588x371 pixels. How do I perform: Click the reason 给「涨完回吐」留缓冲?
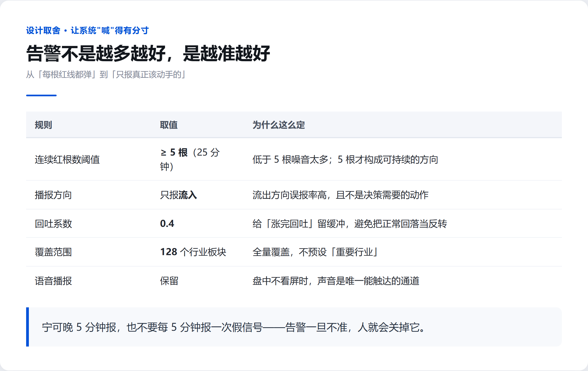(x=299, y=224)
